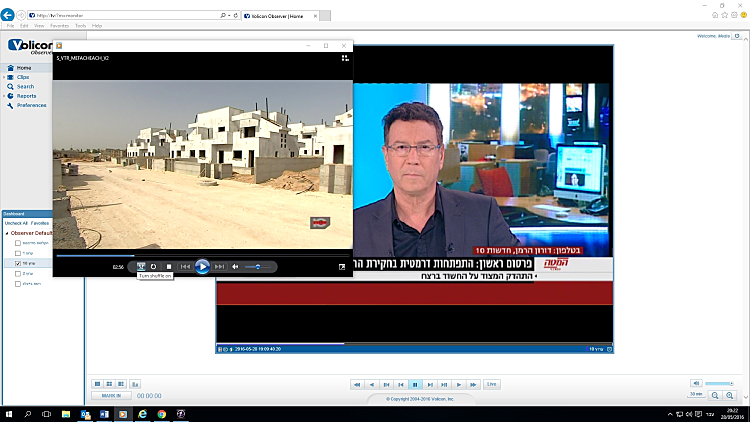This screenshot has width=750, height=422.
Task: Open Word from the taskbar
Action: click(104, 414)
